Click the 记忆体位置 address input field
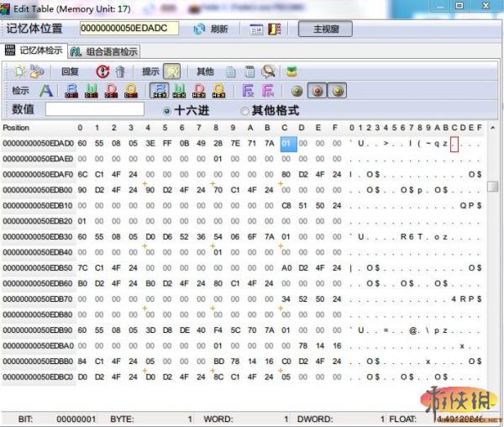Viewport: 504px width, 427px height. [x=129, y=29]
